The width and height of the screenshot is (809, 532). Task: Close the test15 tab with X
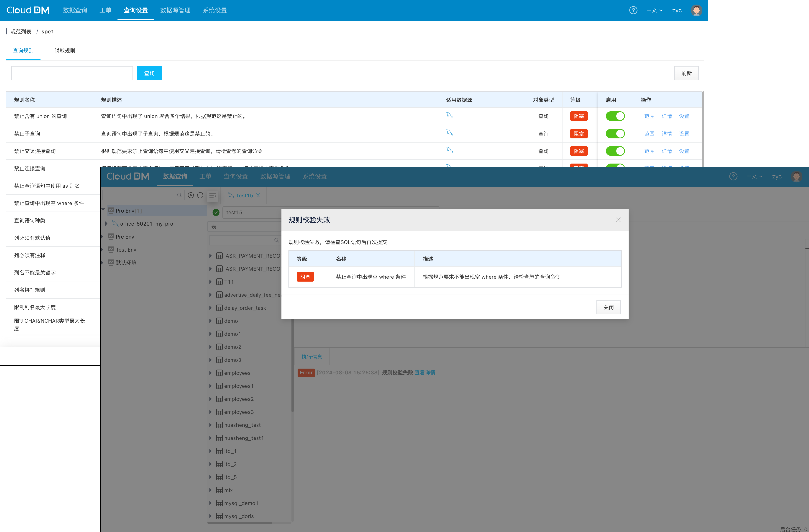click(258, 195)
